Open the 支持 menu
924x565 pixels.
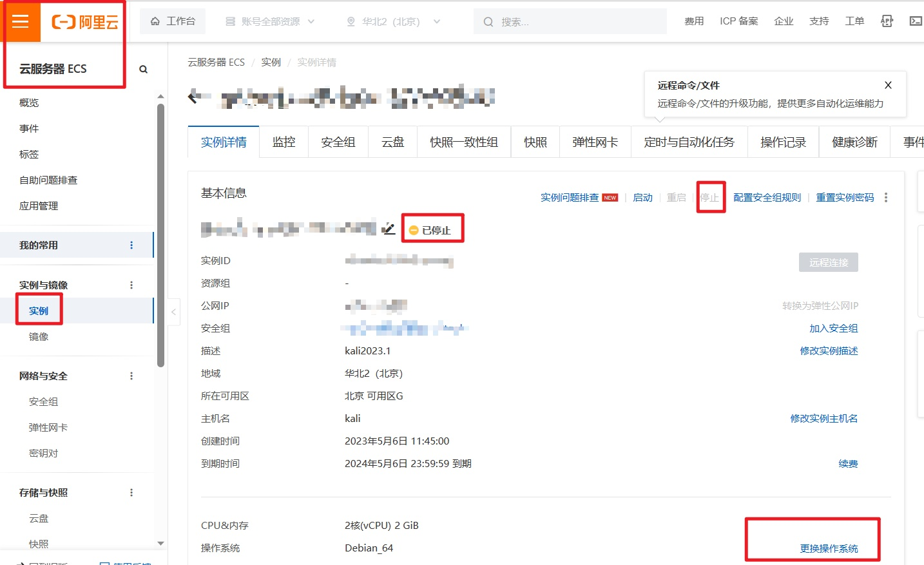coord(819,21)
